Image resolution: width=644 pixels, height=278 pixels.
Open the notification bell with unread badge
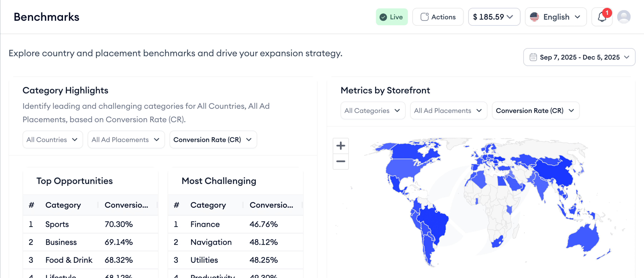(x=602, y=17)
